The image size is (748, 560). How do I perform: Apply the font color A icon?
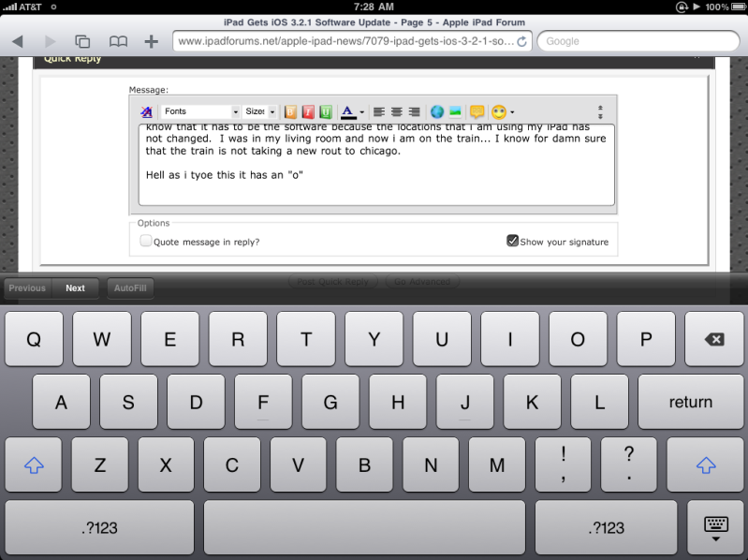point(348,111)
